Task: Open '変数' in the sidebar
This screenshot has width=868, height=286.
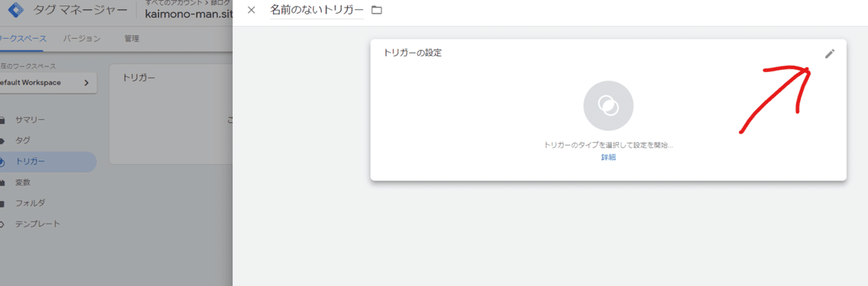Action: tap(22, 183)
